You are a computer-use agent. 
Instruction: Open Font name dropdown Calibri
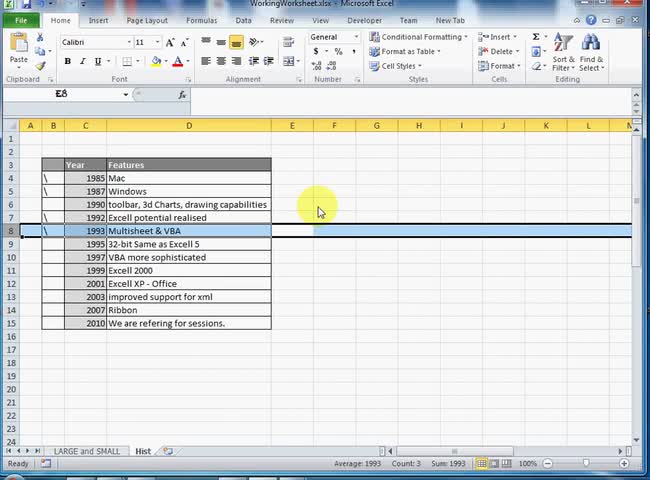point(129,42)
